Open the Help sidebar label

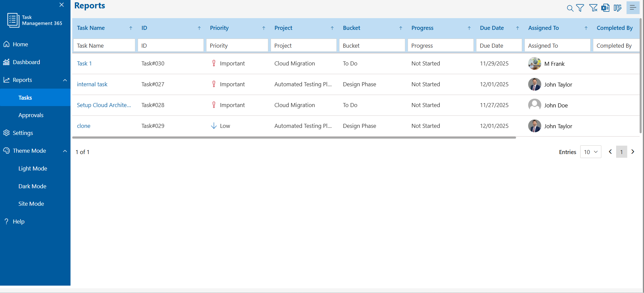click(x=18, y=222)
